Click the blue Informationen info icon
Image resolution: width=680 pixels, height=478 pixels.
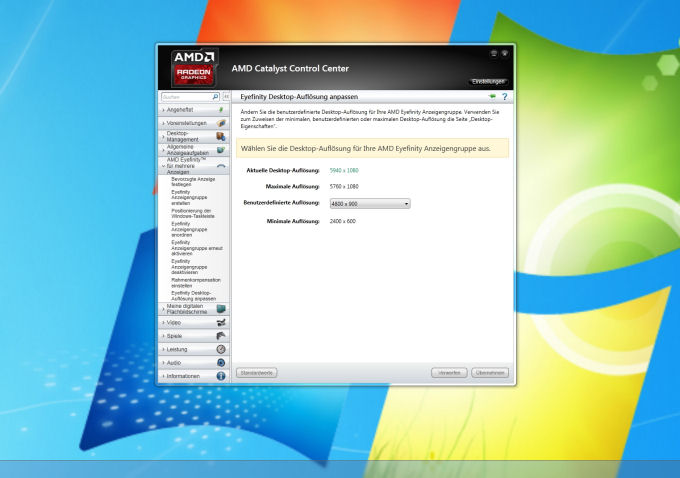[x=221, y=376]
